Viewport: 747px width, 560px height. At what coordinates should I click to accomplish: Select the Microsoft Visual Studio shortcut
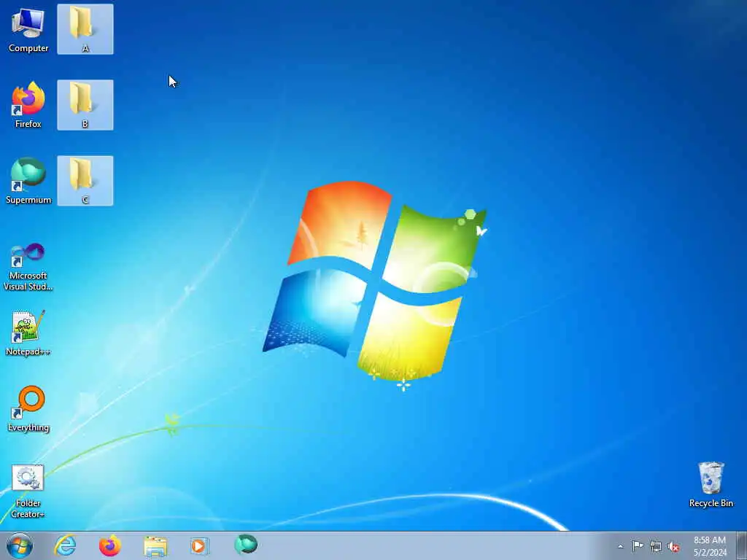[28, 267]
